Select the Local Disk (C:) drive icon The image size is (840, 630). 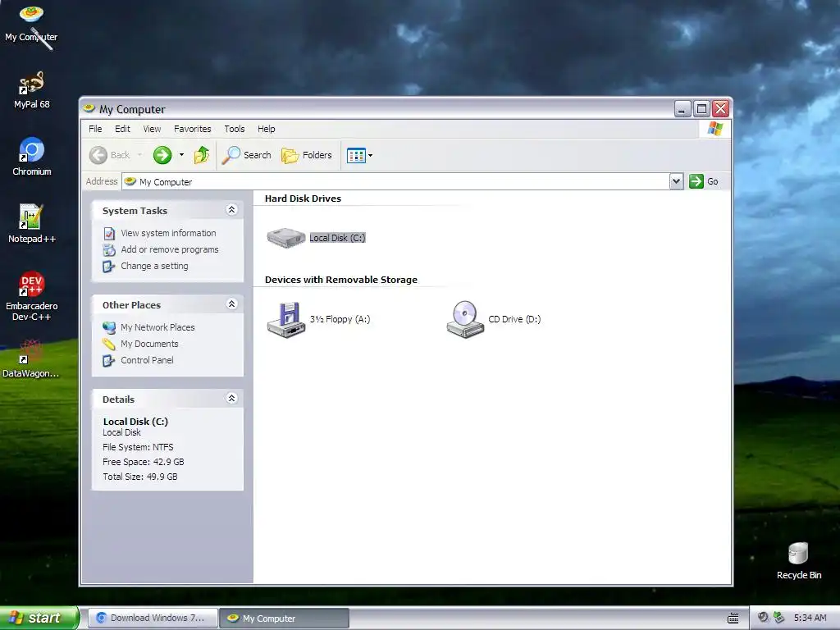pos(286,237)
